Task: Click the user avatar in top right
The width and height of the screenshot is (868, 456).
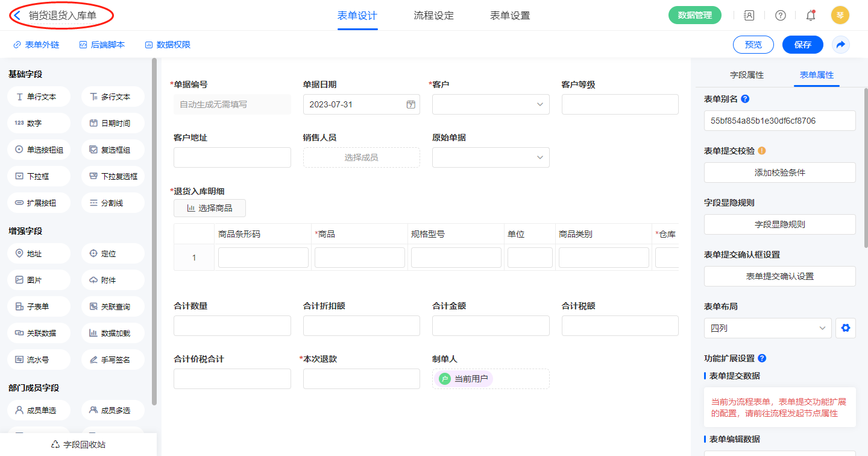Action: (840, 16)
